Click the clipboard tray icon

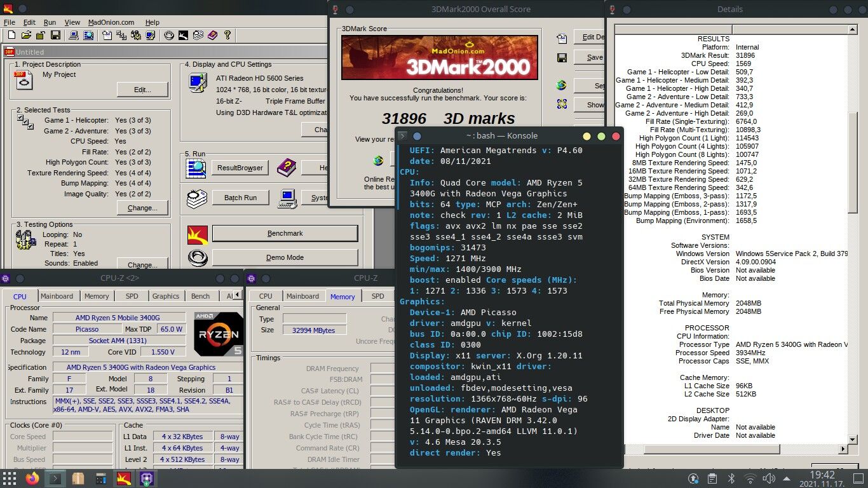tap(713, 478)
